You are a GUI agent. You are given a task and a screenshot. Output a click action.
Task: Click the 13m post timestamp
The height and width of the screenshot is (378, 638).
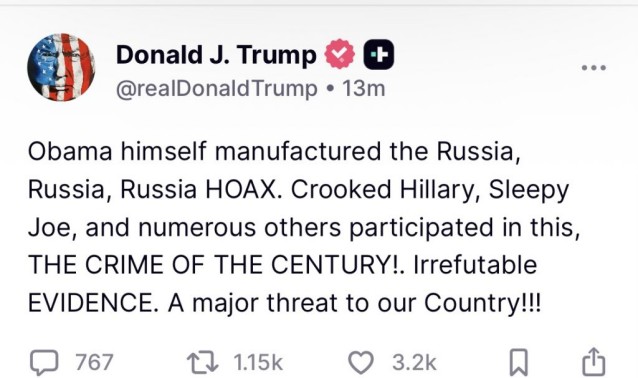point(363,88)
